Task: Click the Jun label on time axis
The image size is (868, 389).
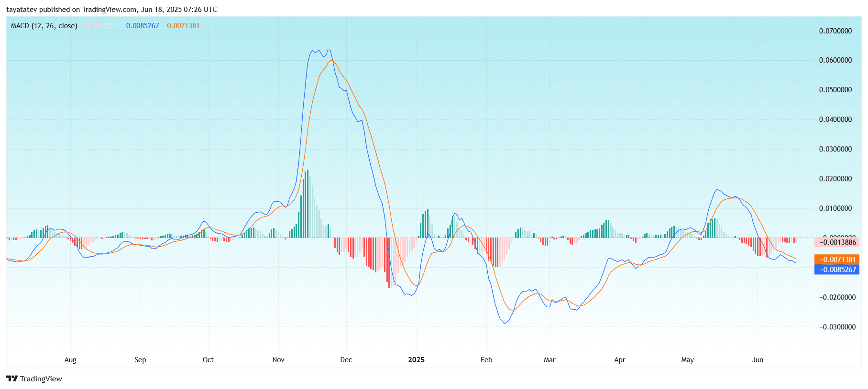Action: point(758,360)
